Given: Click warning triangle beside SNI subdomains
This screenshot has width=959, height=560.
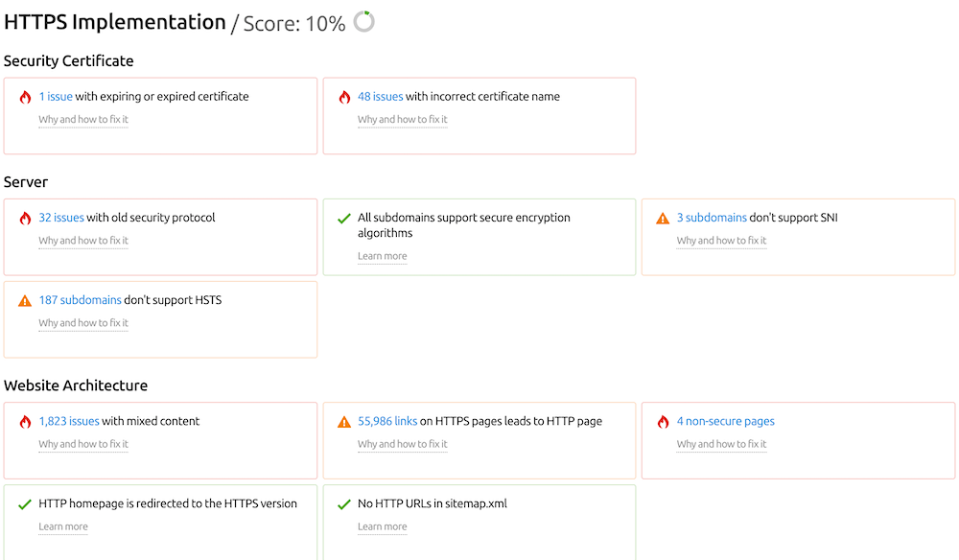Looking at the screenshot, I should coord(663,219).
